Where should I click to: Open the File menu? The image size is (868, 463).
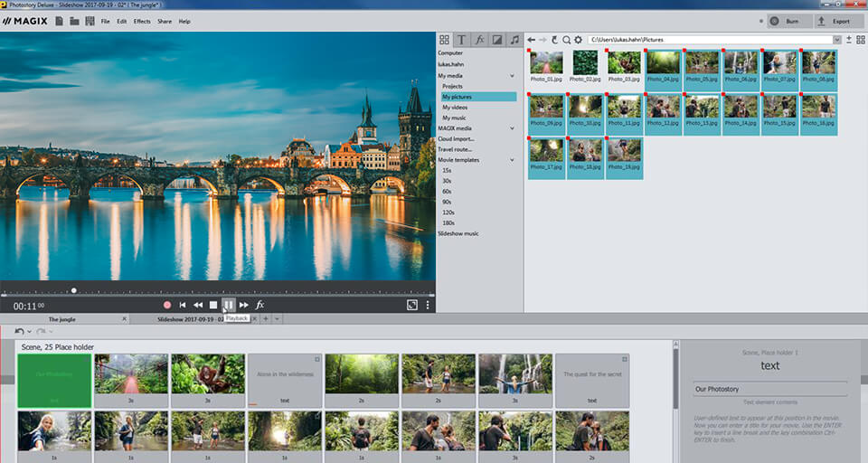105,21
